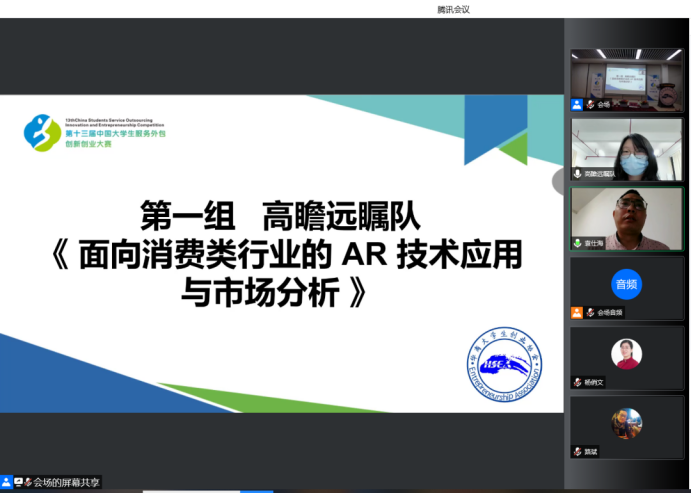Click the 腾讯会议 window title

tap(453, 9)
